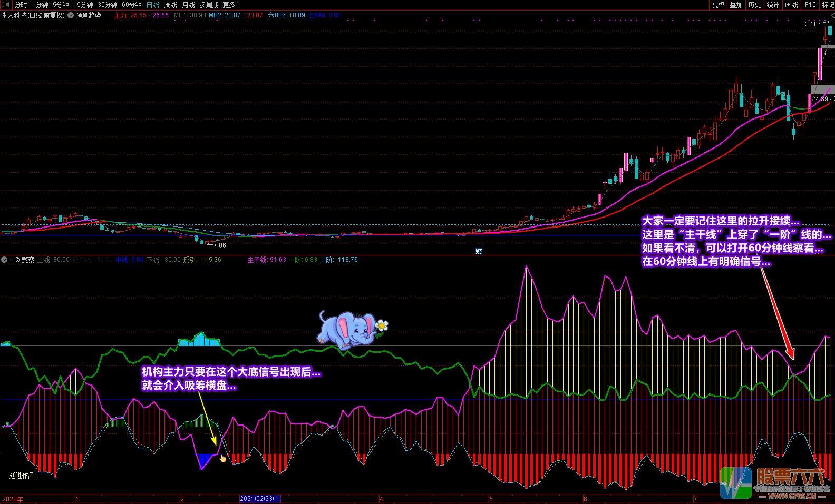Click the 2021/02/23 date marker on timeline
The image size is (835, 504).
(260, 499)
